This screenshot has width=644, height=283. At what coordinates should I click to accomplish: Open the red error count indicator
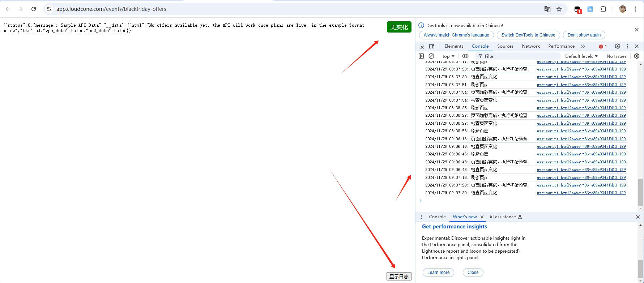point(603,46)
